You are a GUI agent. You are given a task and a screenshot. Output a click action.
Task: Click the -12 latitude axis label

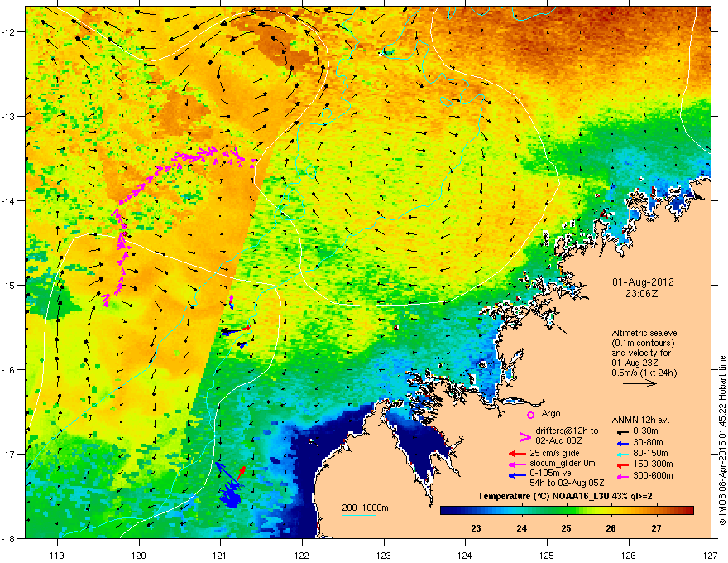click(9, 32)
